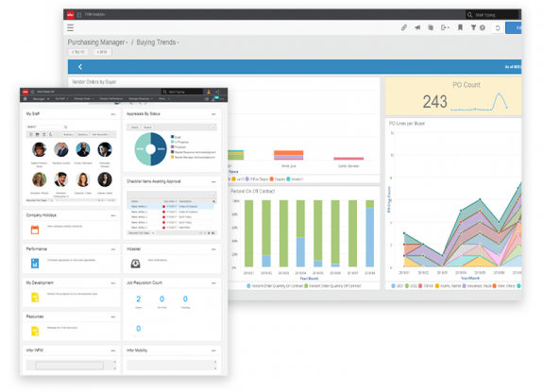Click the home icon in HR navigation
This screenshot has height=392, width=544.
pos(25,99)
